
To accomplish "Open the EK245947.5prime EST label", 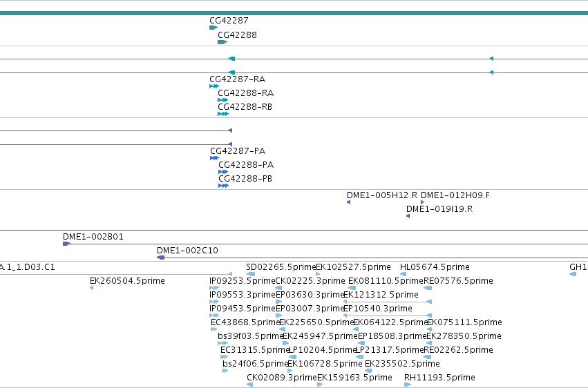I will [320, 336].
